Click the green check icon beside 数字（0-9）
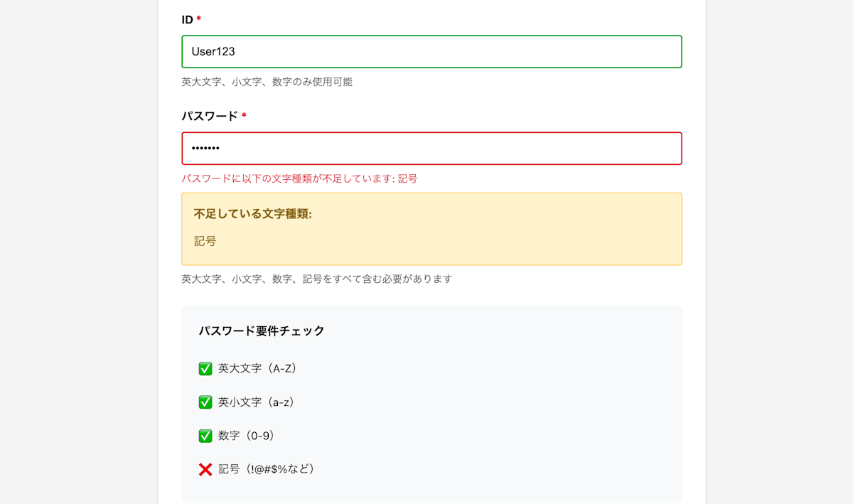The image size is (853, 504). (205, 435)
